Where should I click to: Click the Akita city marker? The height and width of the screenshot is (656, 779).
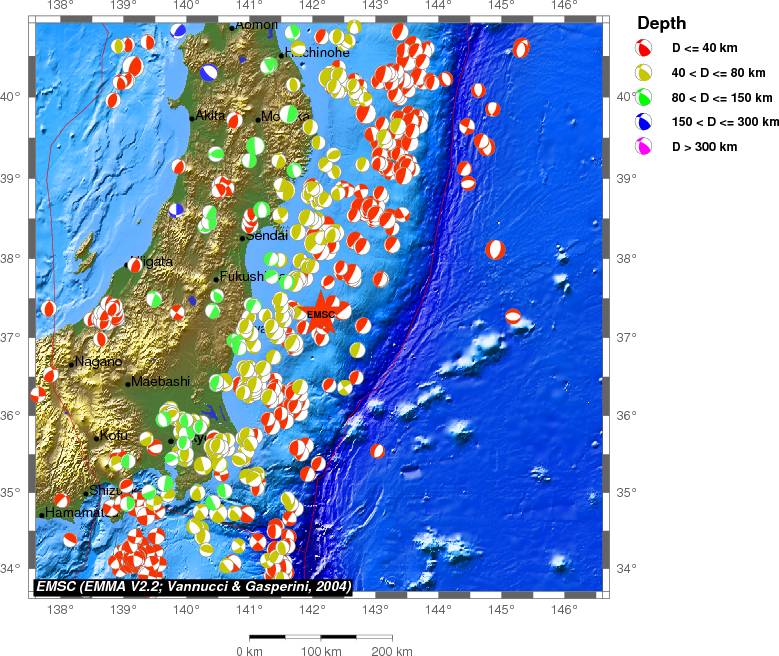tap(193, 118)
